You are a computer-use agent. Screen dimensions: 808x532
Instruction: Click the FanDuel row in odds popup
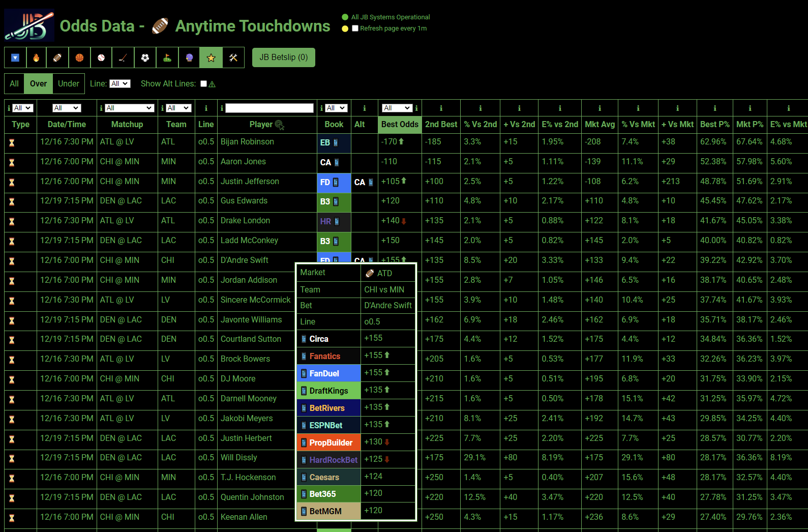click(x=356, y=373)
